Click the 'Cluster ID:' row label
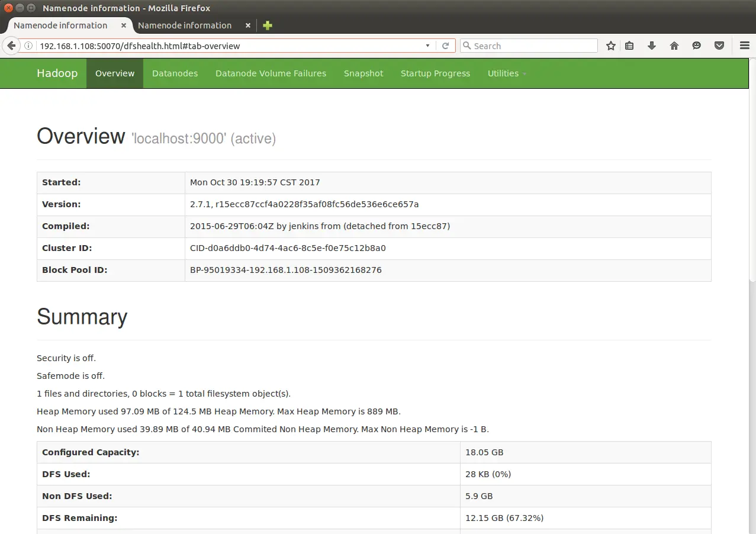The image size is (756, 534). (67, 248)
